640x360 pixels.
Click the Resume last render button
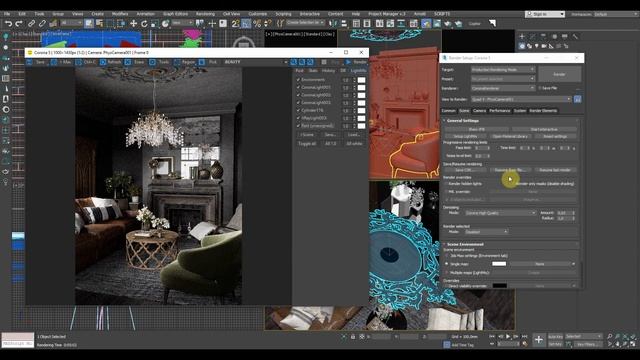pos(555,170)
